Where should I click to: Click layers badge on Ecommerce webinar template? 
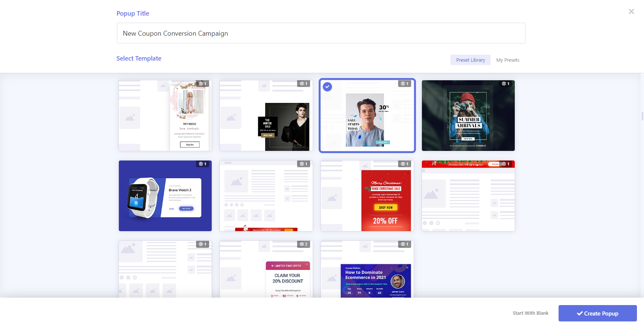pos(404,244)
